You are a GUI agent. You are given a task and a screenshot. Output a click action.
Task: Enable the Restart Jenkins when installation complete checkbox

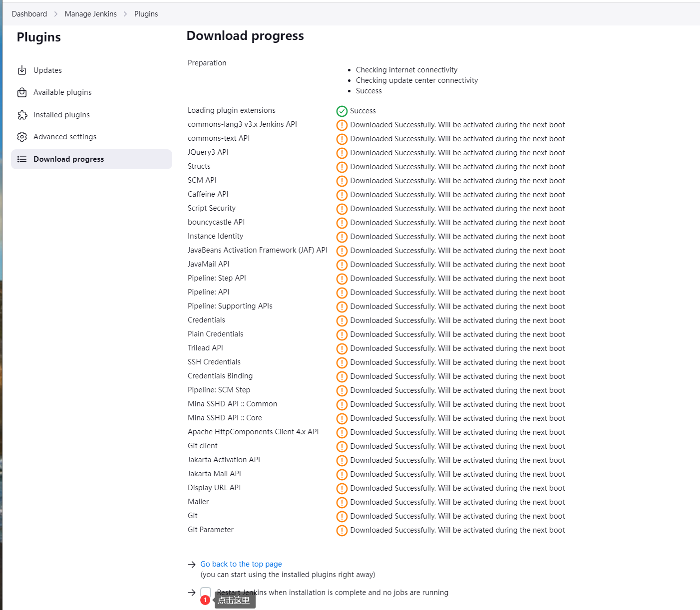point(206,593)
